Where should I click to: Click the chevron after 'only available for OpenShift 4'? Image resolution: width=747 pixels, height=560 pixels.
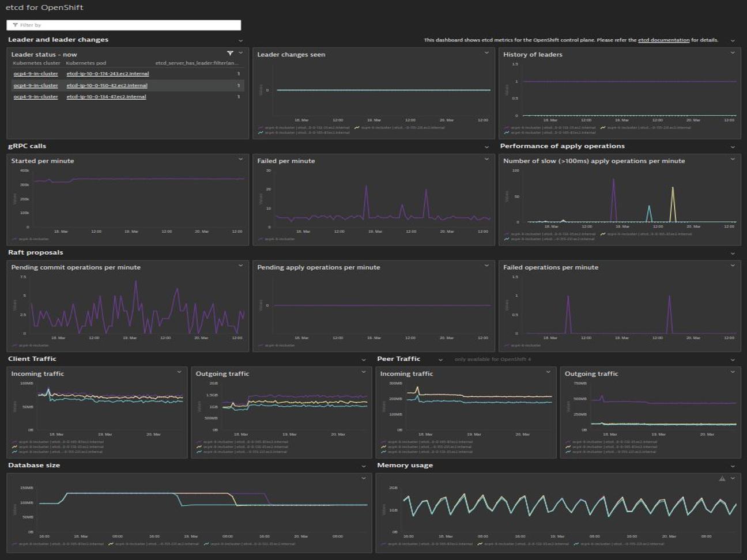[x=733, y=360]
